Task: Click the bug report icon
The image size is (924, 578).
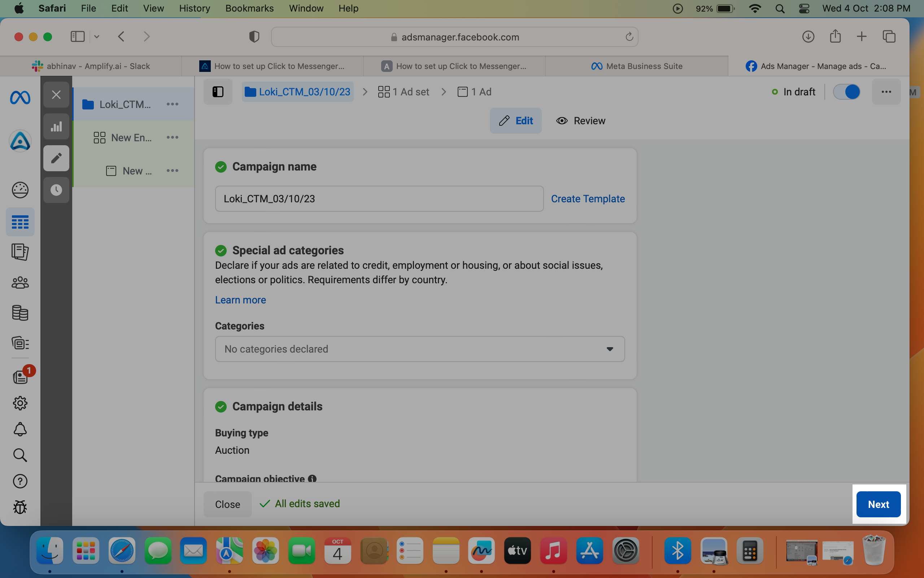Action: (x=20, y=507)
